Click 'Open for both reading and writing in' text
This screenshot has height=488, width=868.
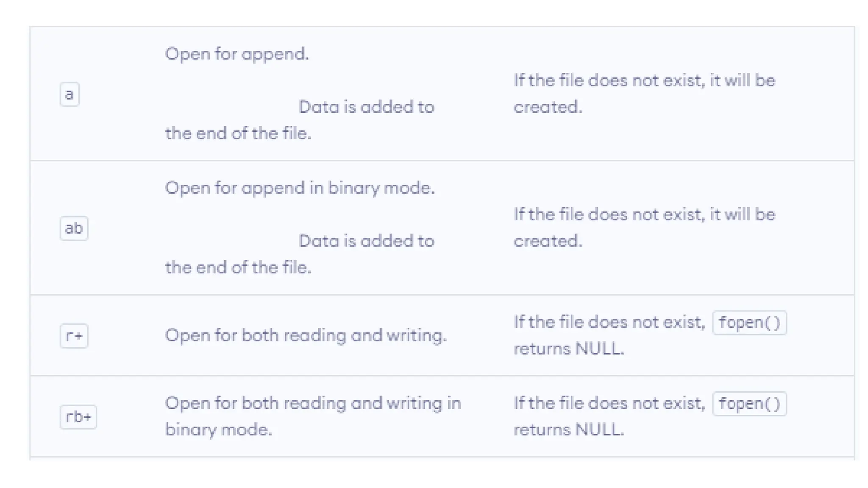click(x=313, y=403)
